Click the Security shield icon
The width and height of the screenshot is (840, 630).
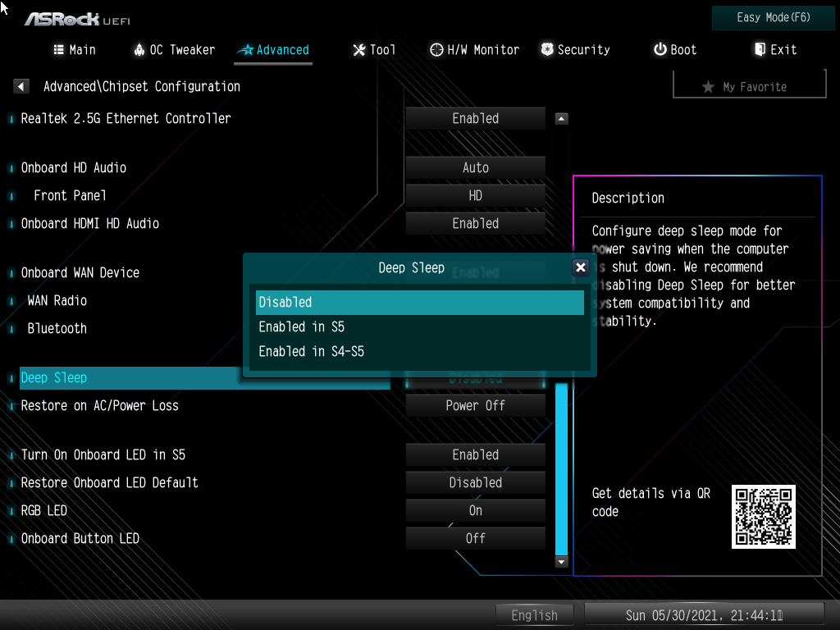(547, 49)
